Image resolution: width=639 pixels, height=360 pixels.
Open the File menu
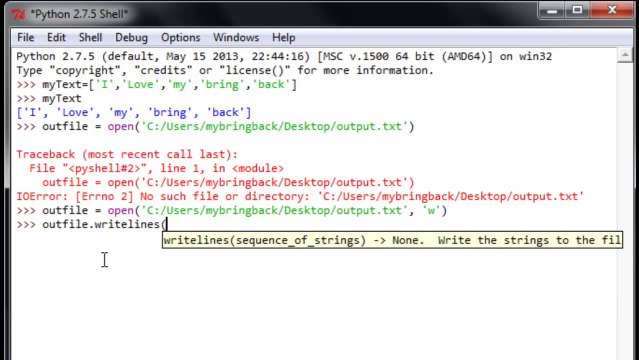pos(25,38)
